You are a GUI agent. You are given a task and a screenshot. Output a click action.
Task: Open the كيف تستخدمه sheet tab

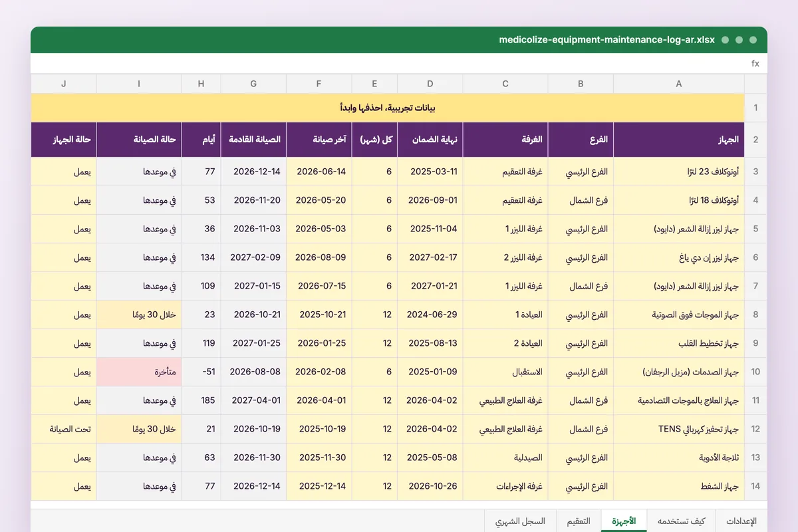(x=680, y=521)
